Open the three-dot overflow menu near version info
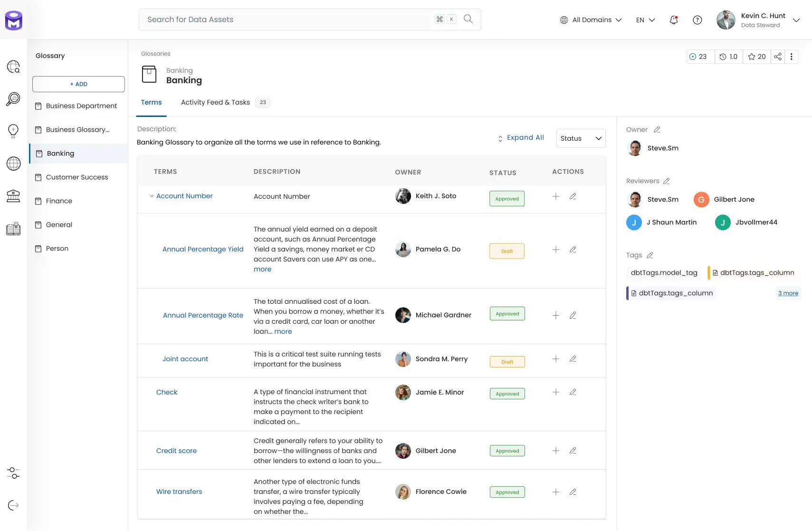This screenshot has width=812, height=531. click(792, 57)
